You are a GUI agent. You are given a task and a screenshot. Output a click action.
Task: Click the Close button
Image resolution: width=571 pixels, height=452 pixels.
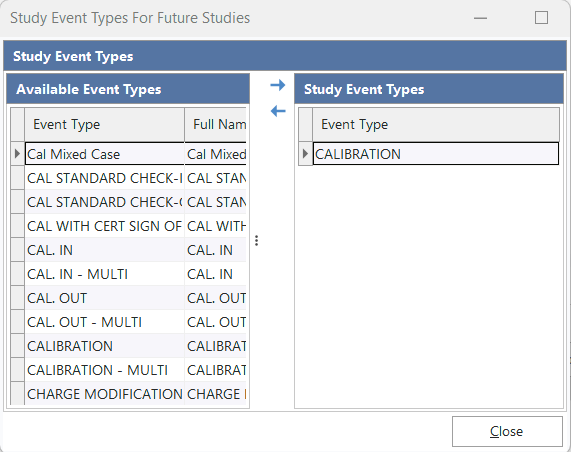click(507, 431)
